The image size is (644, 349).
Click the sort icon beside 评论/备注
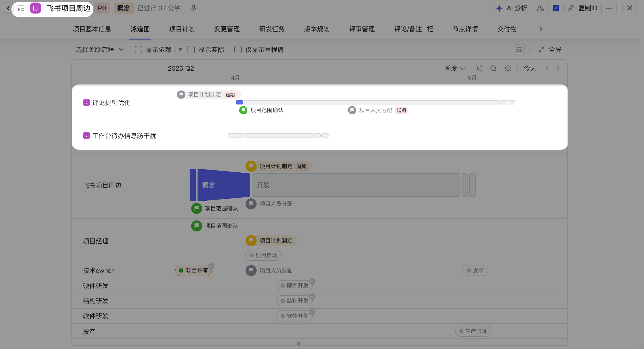pyautogui.click(x=430, y=29)
